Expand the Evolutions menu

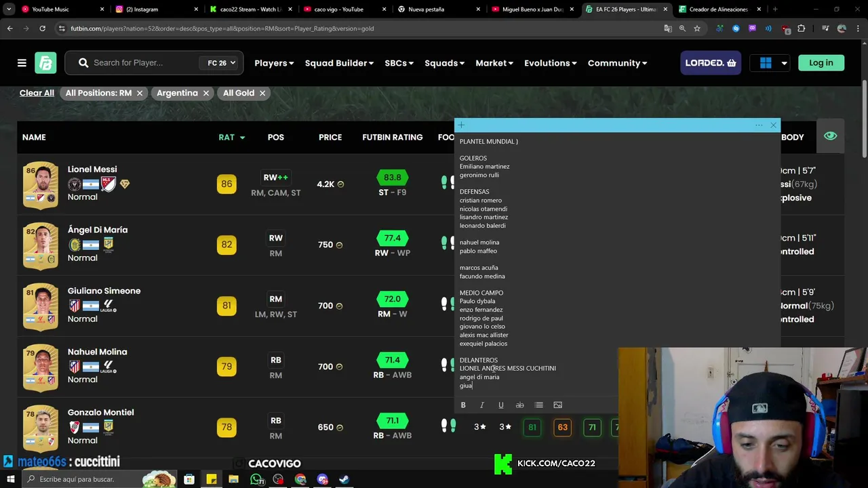tap(550, 63)
